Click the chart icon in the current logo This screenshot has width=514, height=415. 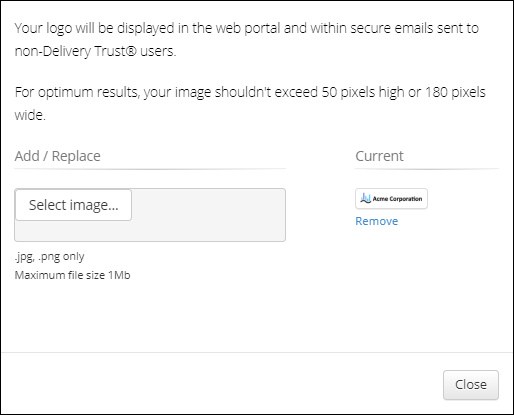(x=365, y=198)
